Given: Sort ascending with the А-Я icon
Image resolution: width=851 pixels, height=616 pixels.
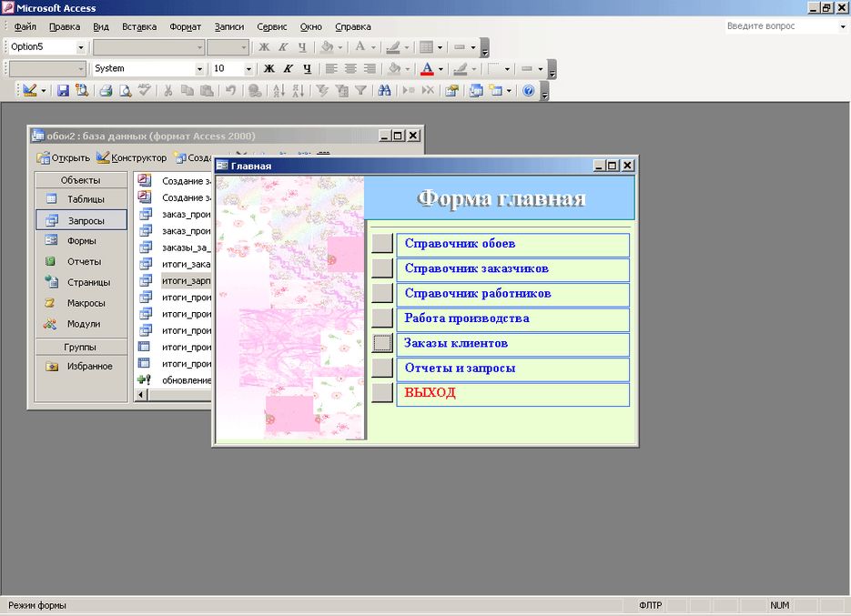Looking at the screenshot, I should 279,91.
